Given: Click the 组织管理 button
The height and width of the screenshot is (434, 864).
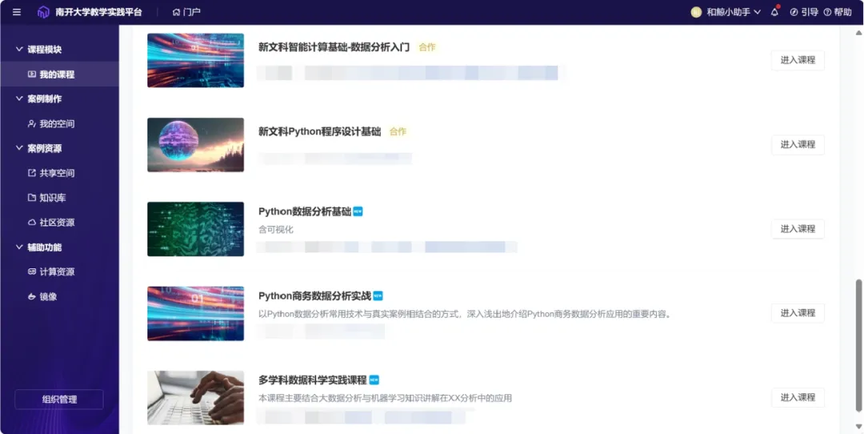Looking at the screenshot, I should 59,399.
